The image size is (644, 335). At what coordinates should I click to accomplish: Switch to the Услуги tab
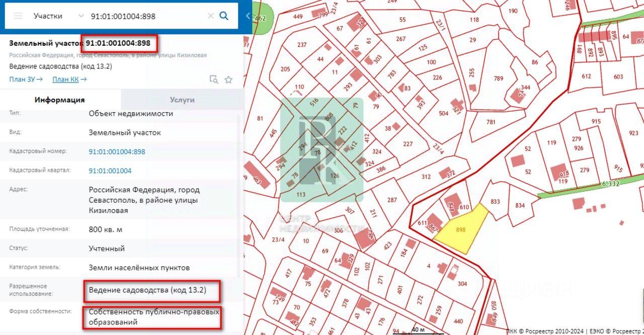pos(182,100)
